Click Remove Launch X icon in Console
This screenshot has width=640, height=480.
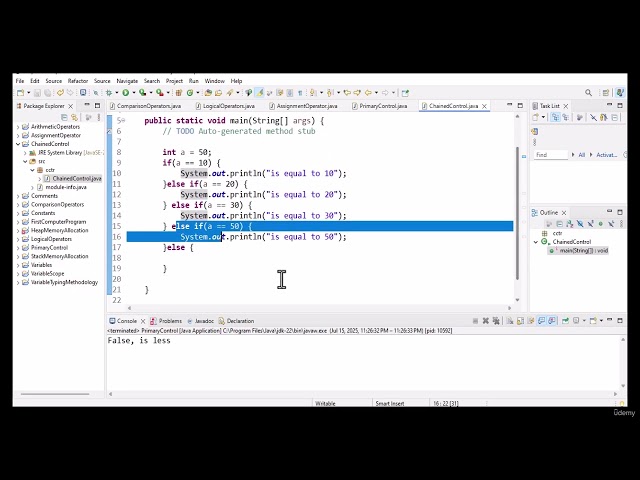[x=486, y=321]
